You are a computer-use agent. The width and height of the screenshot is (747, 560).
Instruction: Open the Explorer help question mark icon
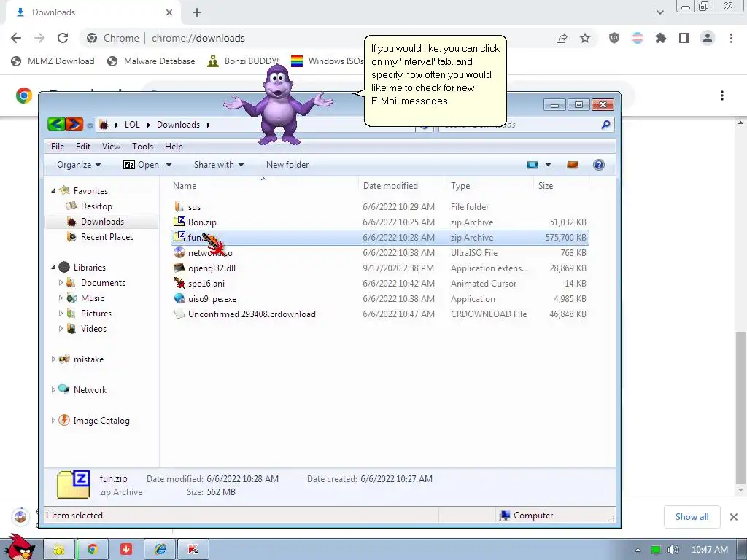click(x=599, y=165)
